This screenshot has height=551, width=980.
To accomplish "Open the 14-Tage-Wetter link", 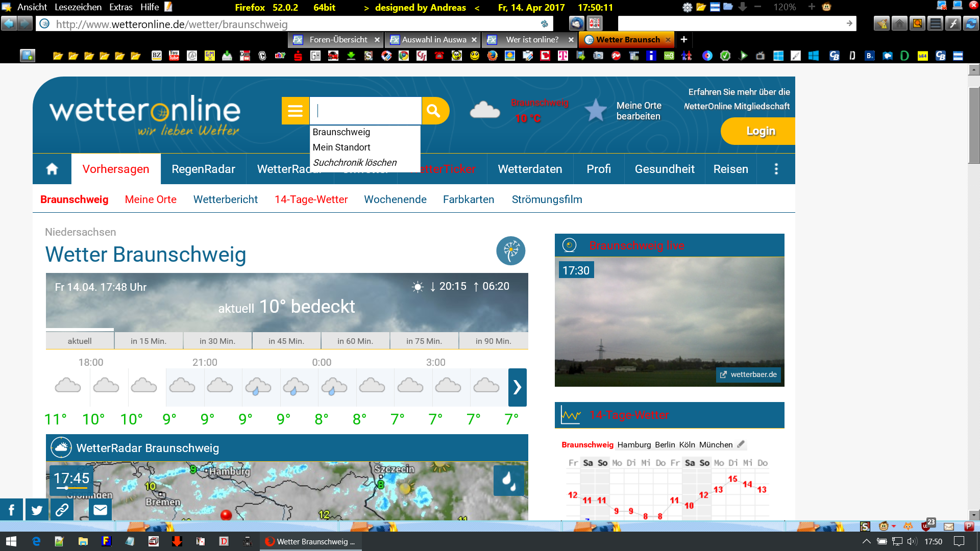I will click(x=311, y=199).
